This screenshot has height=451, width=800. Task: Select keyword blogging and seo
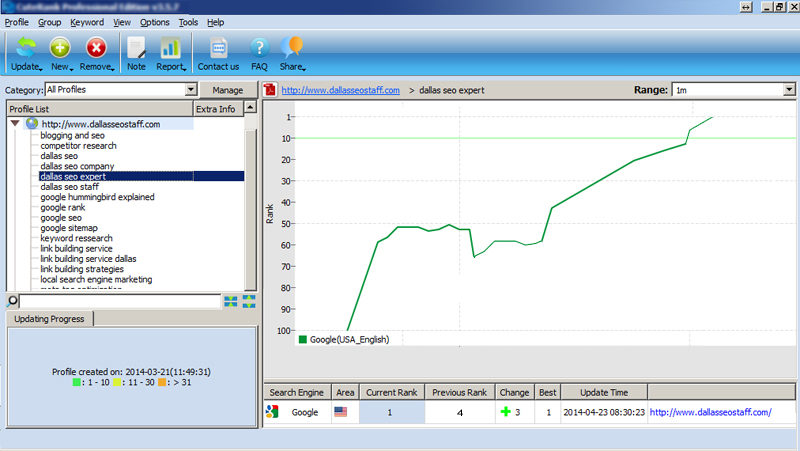click(72, 135)
